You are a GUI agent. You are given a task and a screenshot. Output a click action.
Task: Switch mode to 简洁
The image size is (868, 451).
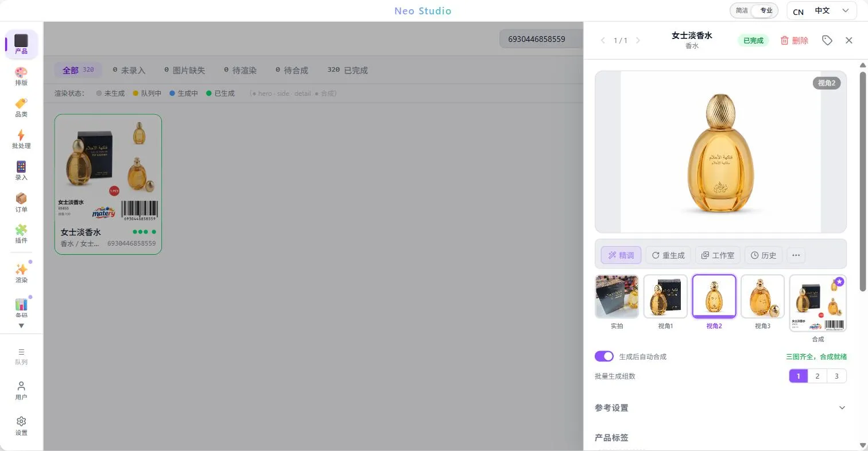pos(742,10)
